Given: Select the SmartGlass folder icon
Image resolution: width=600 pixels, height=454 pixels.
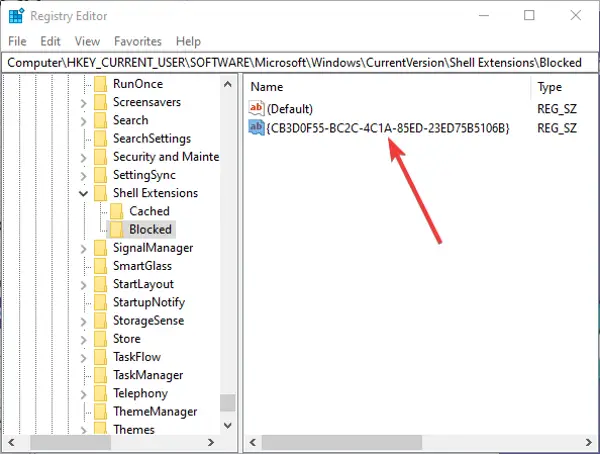Looking at the screenshot, I should click(x=101, y=266).
